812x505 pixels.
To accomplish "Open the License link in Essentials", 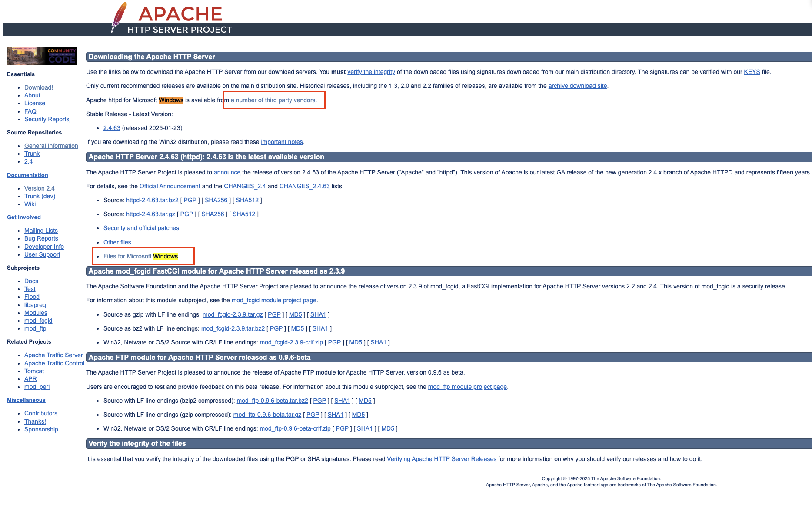I will point(35,103).
